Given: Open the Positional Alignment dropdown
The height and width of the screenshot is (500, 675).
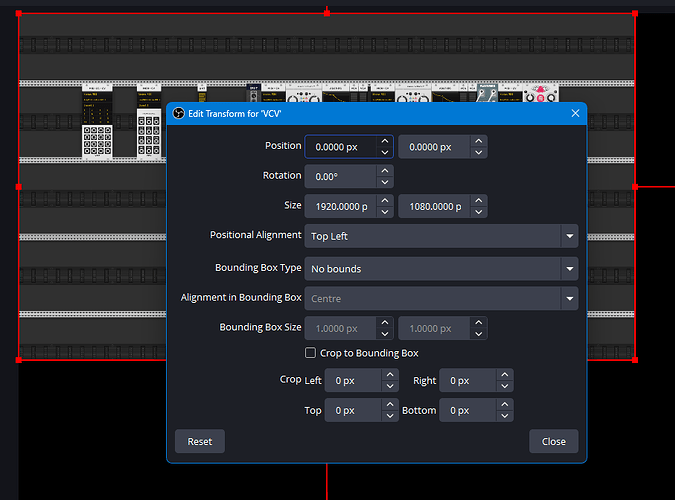Looking at the screenshot, I should pos(440,236).
